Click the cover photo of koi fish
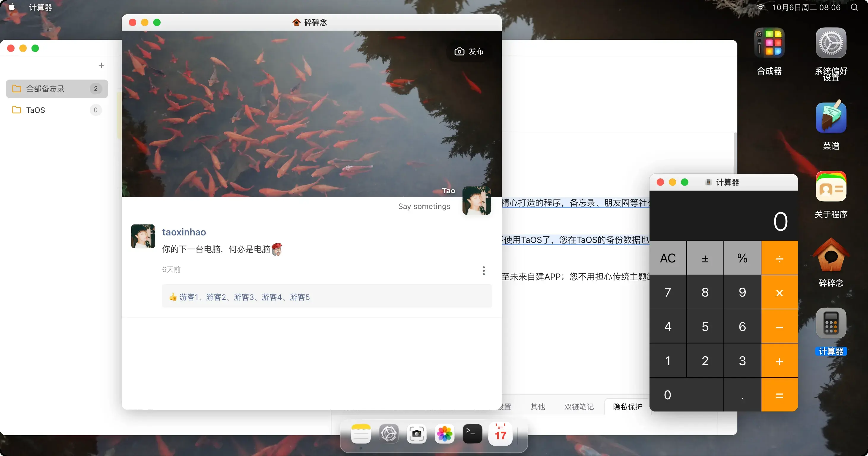 (x=311, y=114)
